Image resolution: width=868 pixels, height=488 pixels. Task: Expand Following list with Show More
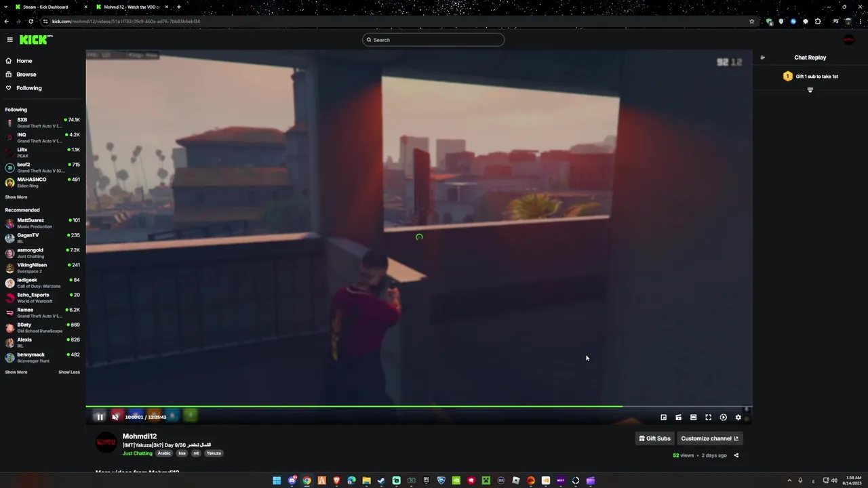coord(16,197)
